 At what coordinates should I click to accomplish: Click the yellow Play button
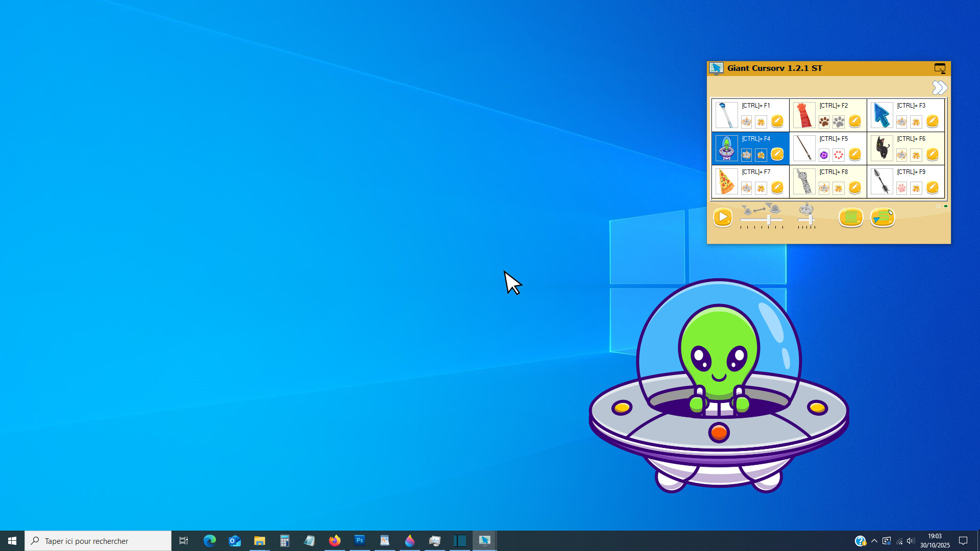[722, 217]
